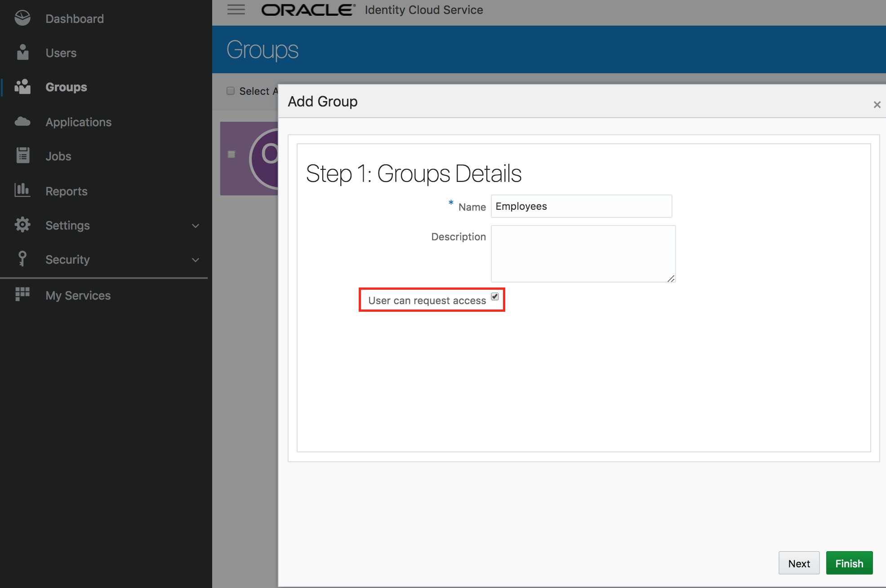The height and width of the screenshot is (588, 886).
Task: Click the Security key icon
Action: 22,259
